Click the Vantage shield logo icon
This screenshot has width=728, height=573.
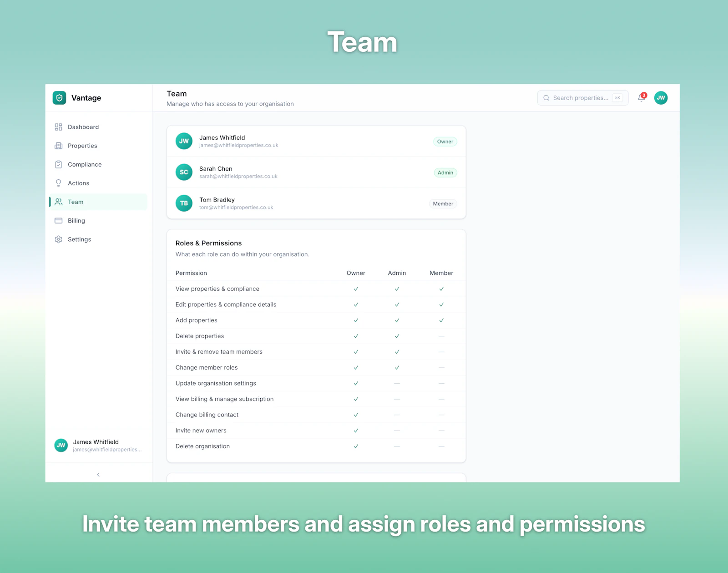pos(59,98)
